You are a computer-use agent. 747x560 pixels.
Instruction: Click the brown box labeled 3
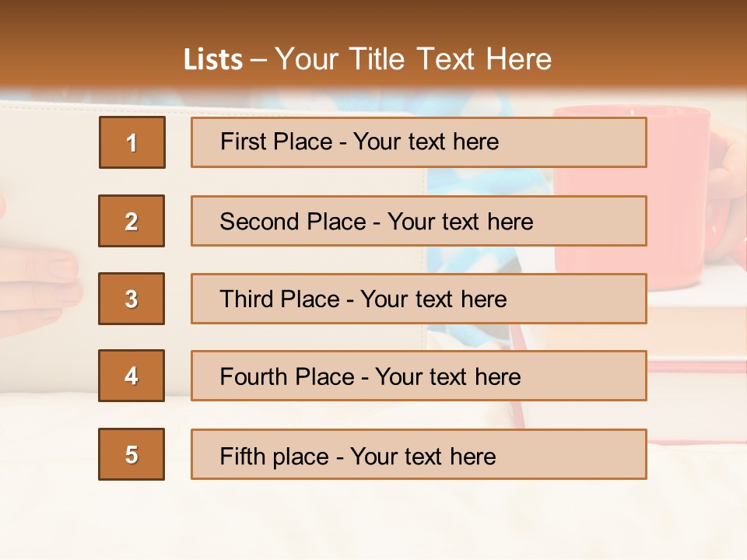pyautogui.click(x=132, y=299)
